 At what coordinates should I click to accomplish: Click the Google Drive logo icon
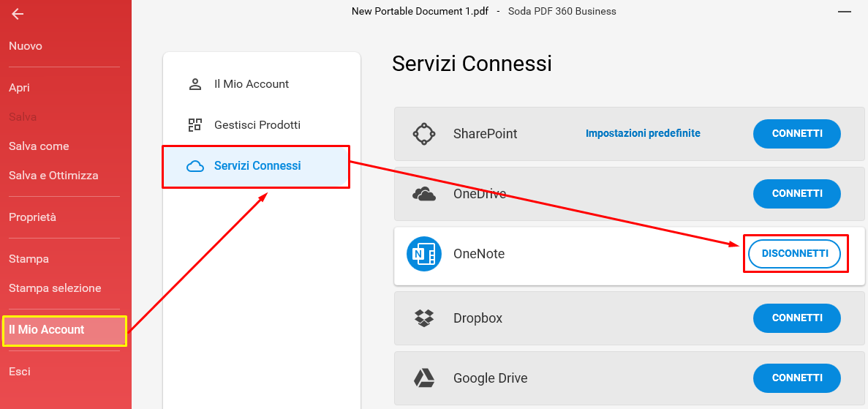point(424,378)
